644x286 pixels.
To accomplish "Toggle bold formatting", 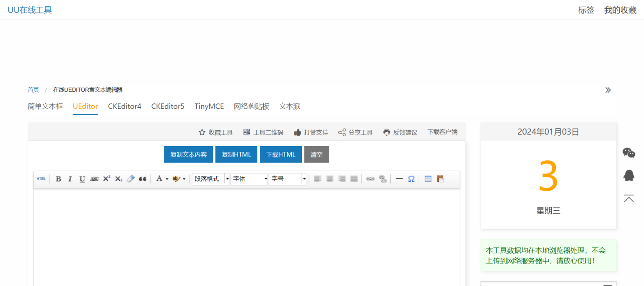I will [x=58, y=179].
